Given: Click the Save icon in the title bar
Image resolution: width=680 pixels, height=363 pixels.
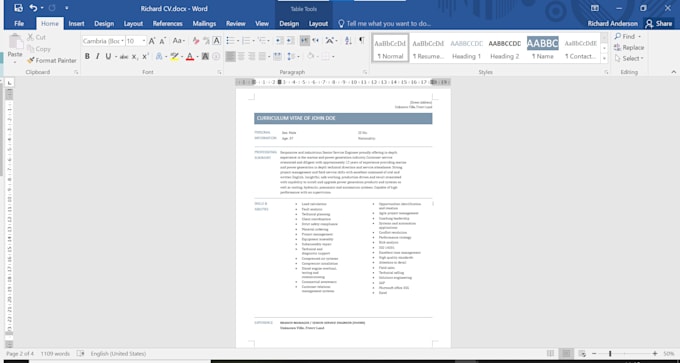Looking at the screenshot, I should pyautogui.click(x=18, y=8).
